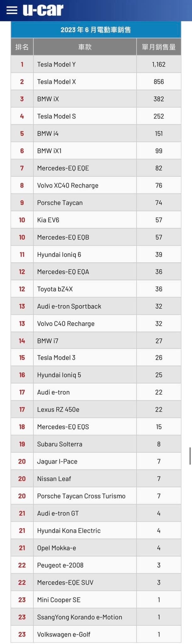Click the Volkswagen e-Golf entry
The image size is (192, 644).
coord(64,634)
